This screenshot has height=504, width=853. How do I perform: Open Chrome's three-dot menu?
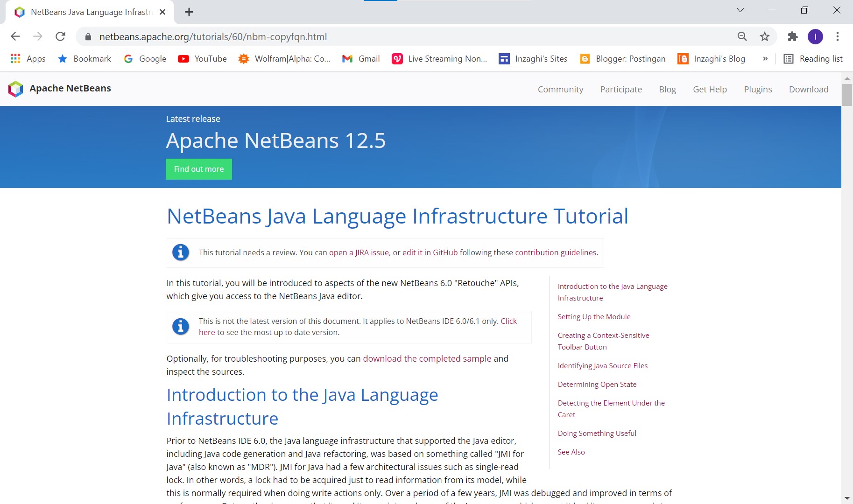point(837,36)
